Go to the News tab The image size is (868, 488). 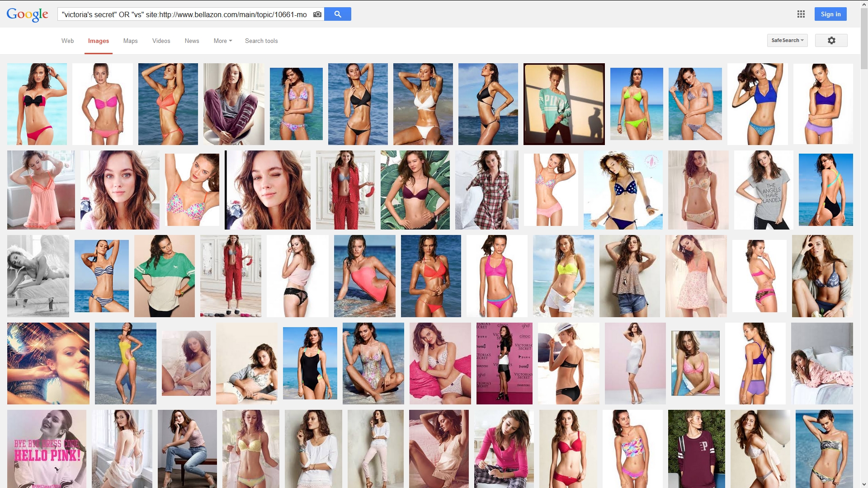pyautogui.click(x=192, y=41)
